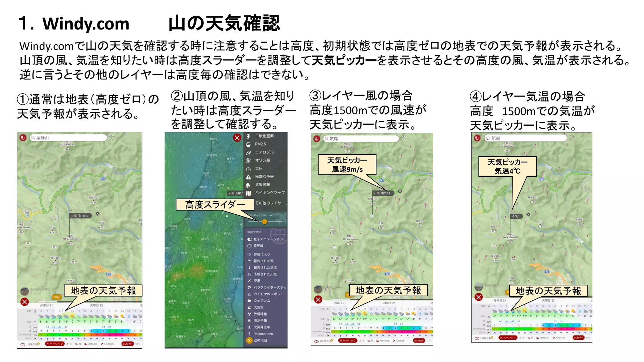Click Windy logo in 4°C temperature screenshot

pos(477,138)
